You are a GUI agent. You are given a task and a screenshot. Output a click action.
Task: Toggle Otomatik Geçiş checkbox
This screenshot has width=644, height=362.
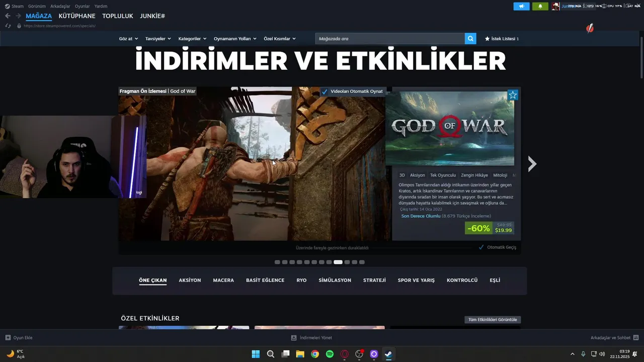coord(481,247)
